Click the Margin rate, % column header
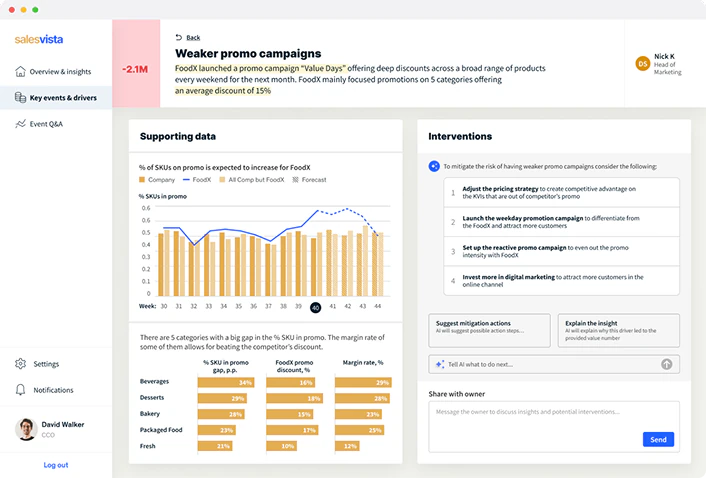 pyautogui.click(x=363, y=362)
